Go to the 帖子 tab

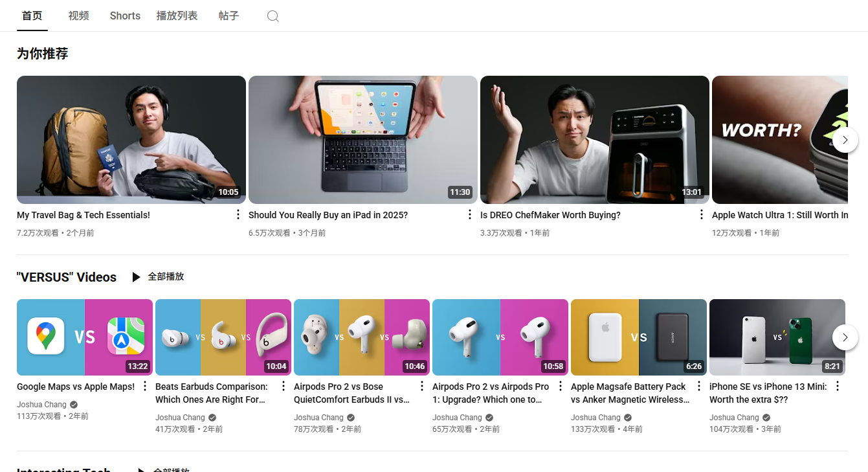pyautogui.click(x=228, y=16)
